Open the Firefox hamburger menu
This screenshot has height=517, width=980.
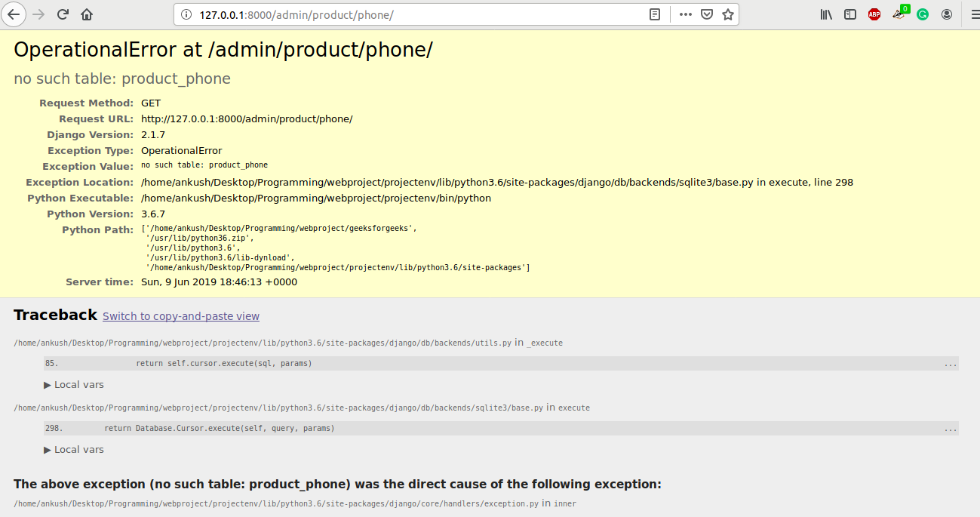pyautogui.click(x=972, y=14)
